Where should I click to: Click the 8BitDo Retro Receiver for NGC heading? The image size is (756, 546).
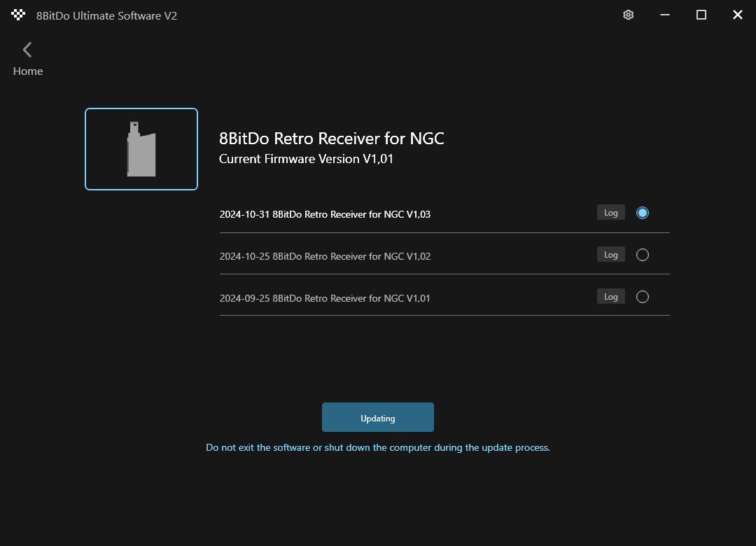[x=332, y=139]
